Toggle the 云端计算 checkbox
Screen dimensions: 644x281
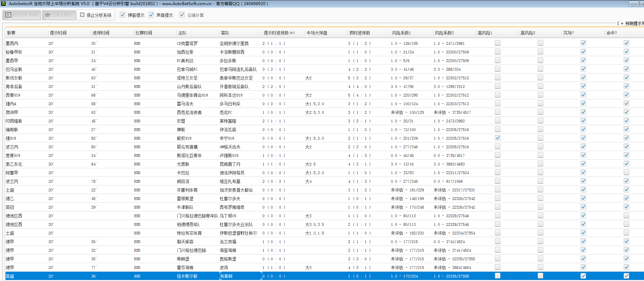[182, 15]
